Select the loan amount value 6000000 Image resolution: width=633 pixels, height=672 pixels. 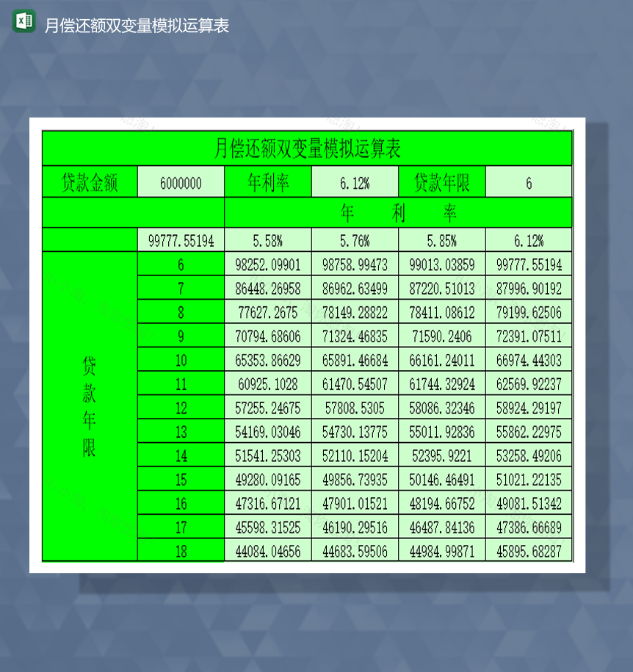point(181,181)
